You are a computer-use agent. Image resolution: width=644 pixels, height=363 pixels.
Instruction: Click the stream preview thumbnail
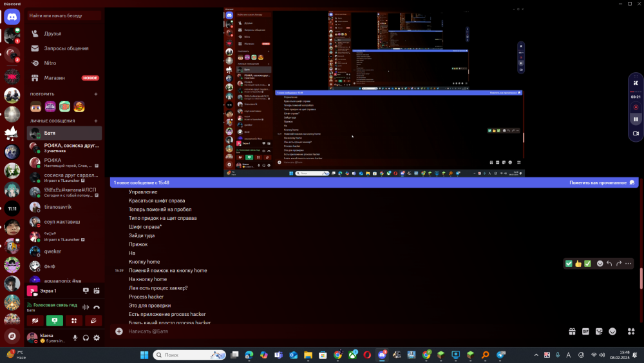(x=374, y=92)
